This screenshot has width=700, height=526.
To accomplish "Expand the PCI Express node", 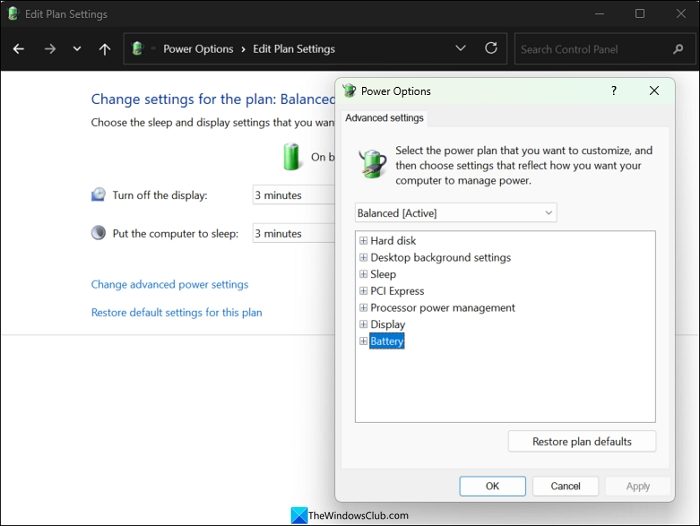I will click(363, 291).
